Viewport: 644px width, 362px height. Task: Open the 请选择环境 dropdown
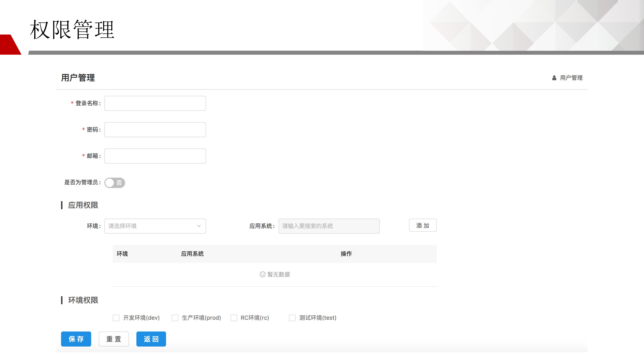155,226
